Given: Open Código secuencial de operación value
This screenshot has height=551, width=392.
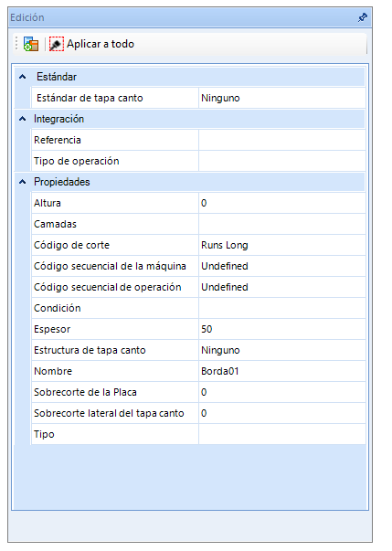Looking at the screenshot, I should click(x=282, y=287).
